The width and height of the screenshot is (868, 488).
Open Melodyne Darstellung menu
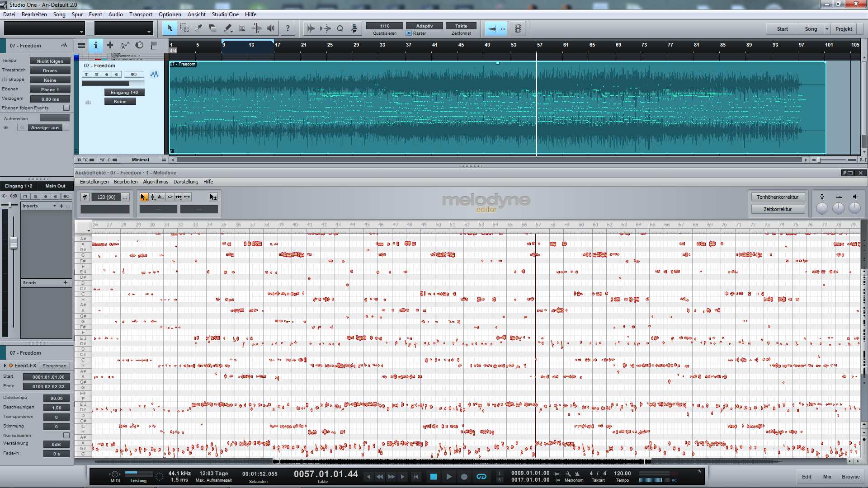point(186,182)
